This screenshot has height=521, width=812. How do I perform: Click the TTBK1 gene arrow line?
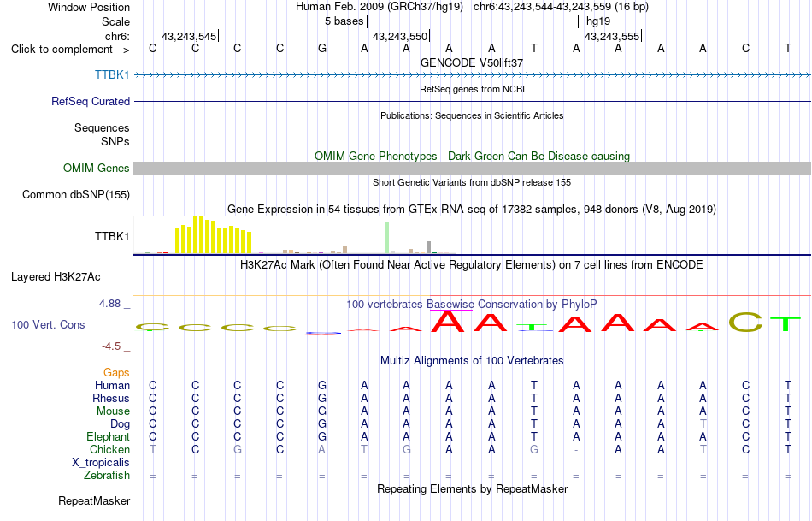pyautogui.click(x=472, y=75)
